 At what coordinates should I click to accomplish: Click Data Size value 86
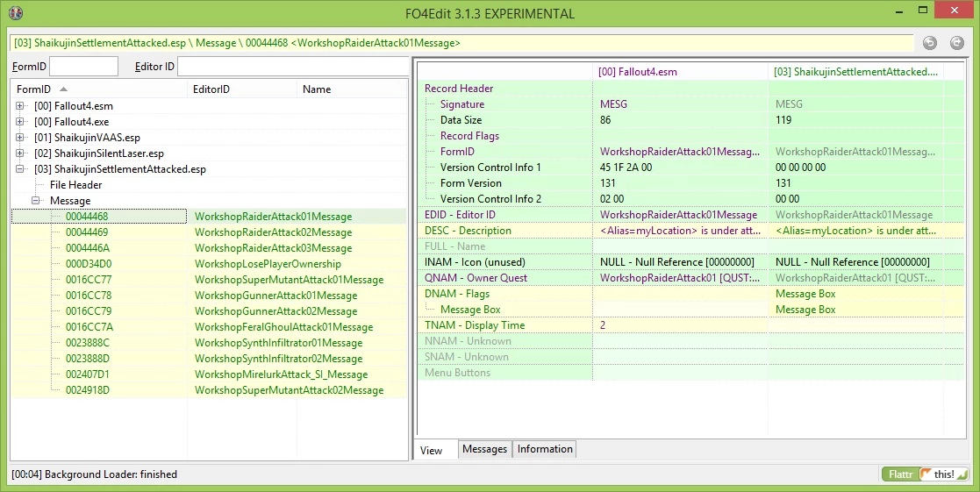click(605, 120)
